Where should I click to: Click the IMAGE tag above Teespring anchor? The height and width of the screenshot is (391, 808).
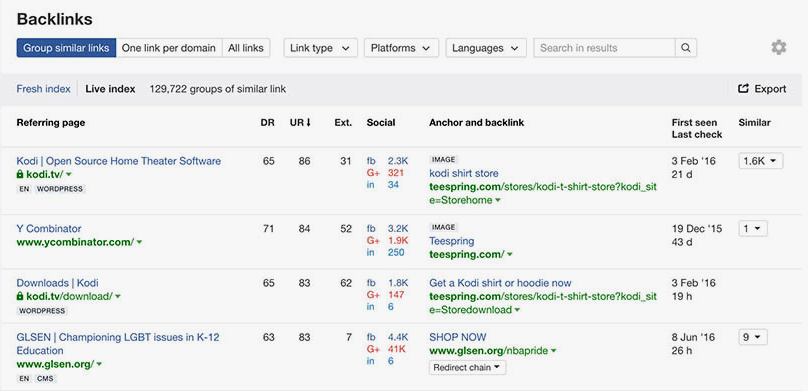[443, 227]
